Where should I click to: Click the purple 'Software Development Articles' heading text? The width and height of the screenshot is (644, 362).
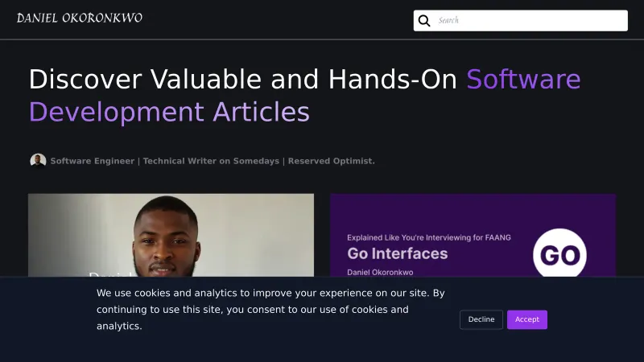click(x=169, y=112)
